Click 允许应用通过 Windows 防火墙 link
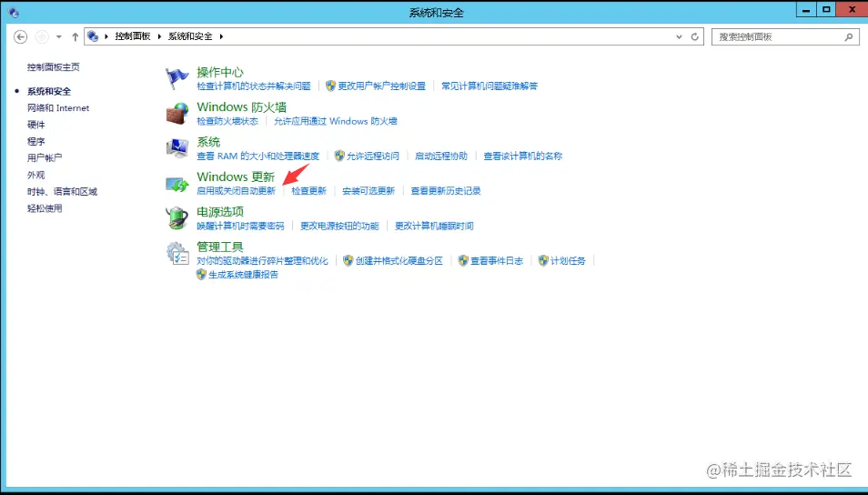 tap(336, 121)
